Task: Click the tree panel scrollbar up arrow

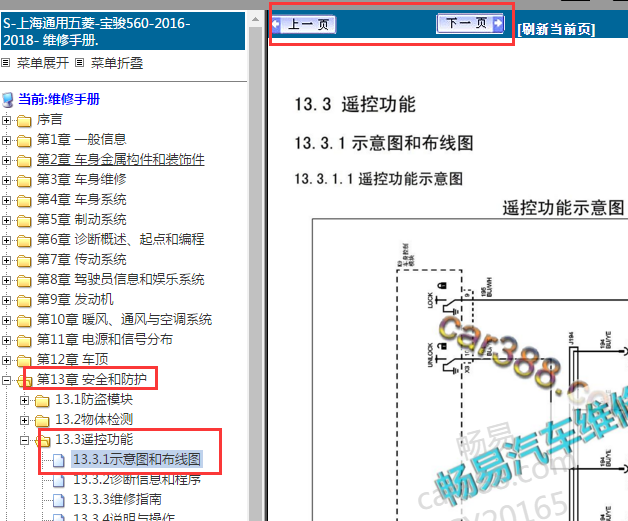Action: click(256, 19)
